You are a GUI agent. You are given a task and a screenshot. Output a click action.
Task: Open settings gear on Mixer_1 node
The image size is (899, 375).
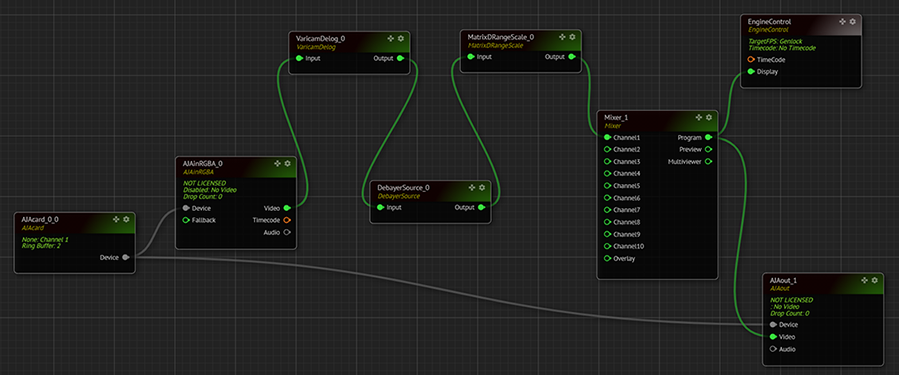point(709,117)
